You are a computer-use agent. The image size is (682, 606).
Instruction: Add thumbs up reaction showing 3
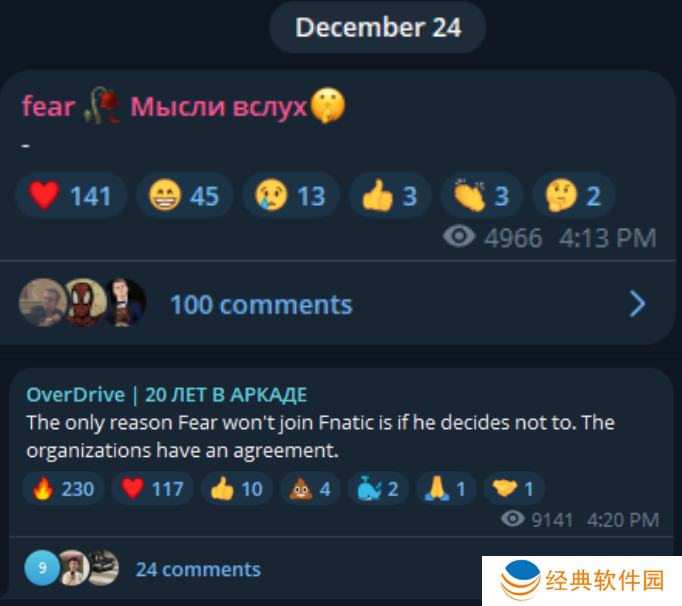coord(390,195)
